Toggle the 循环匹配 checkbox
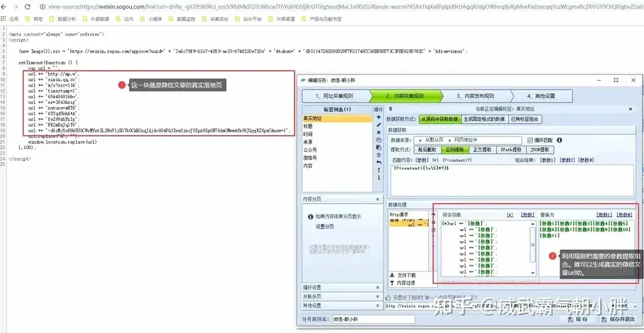The width and height of the screenshot is (644, 333). pos(530,140)
